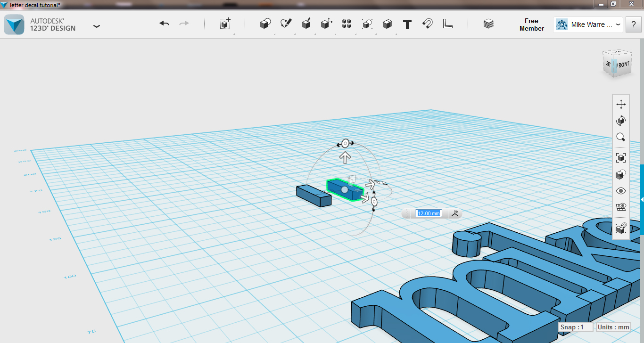The image size is (644, 343).
Task: Open the Snap : 1 setting
Action: click(576, 327)
